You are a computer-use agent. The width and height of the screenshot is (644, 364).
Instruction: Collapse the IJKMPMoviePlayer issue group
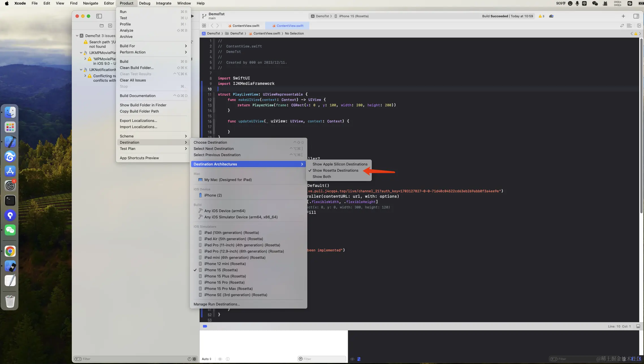pyautogui.click(x=81, y=53)
